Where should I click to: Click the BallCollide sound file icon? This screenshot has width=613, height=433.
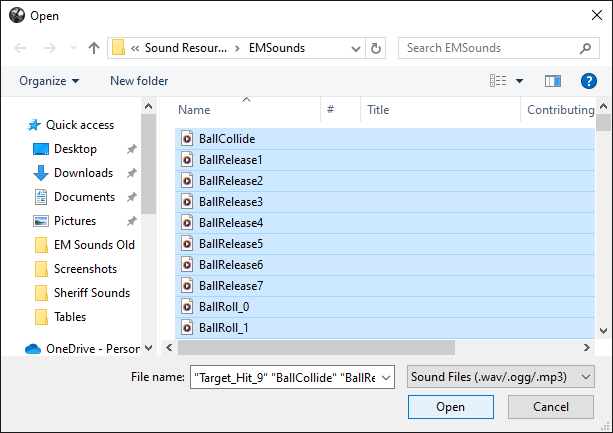(187, 139)
